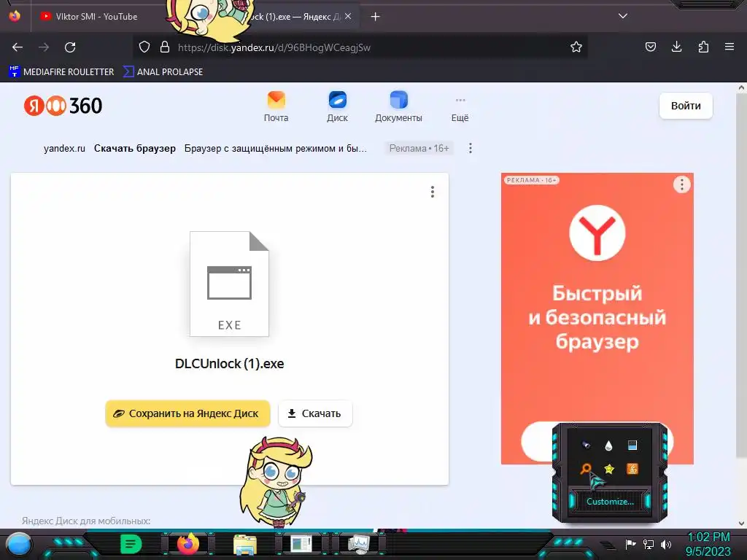747x560 pixels.
Task: Follow the Скачать браузер ad link
Action: click(x=135, y=148)
